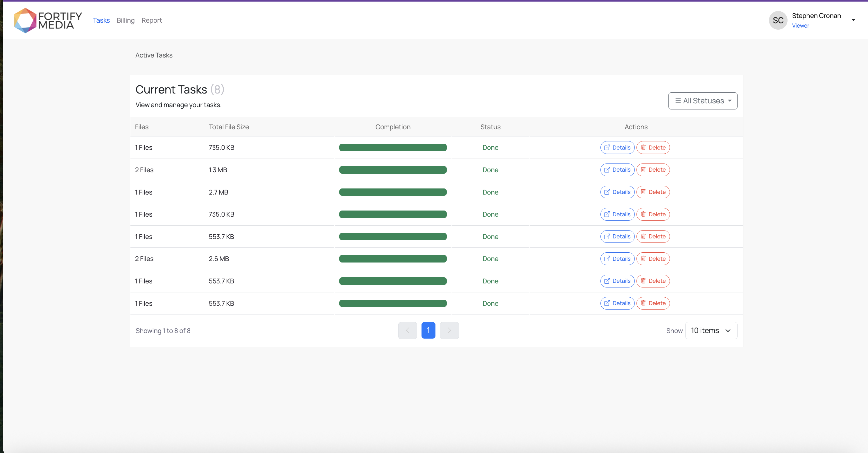Click the completion bar in the 2.7 MB row
Screen dimensions: 868x453
point(393,192)
